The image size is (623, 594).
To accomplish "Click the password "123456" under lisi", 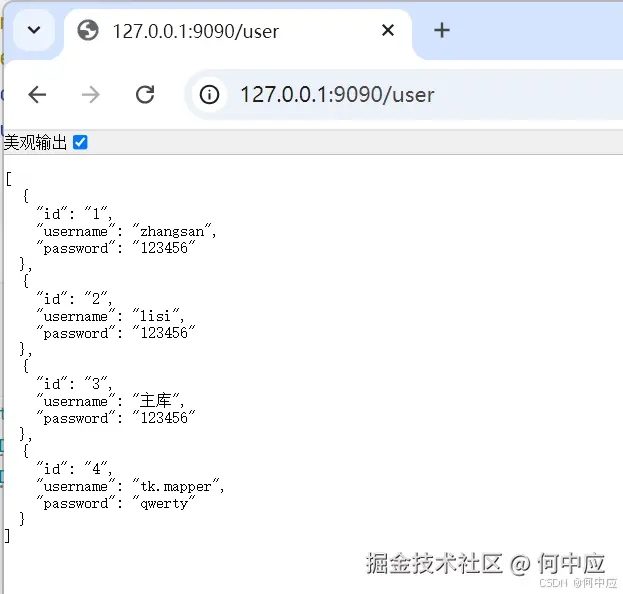I will tap(164, 333).
